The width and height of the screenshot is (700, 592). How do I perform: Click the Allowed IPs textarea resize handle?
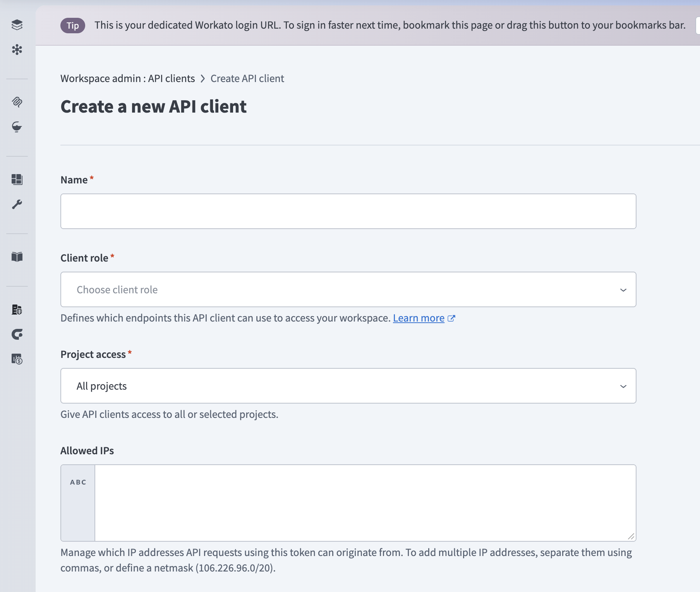coord(631,536)
